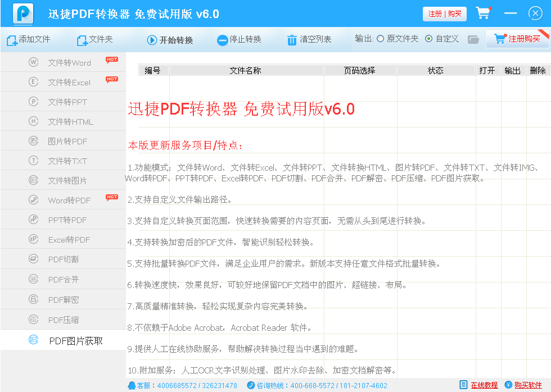
Task: Choose PDF压缩 mode
Action: (63, 320)
